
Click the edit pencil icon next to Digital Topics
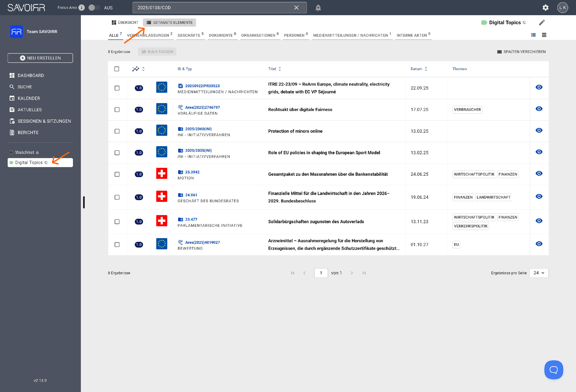(x=542, y=22)
